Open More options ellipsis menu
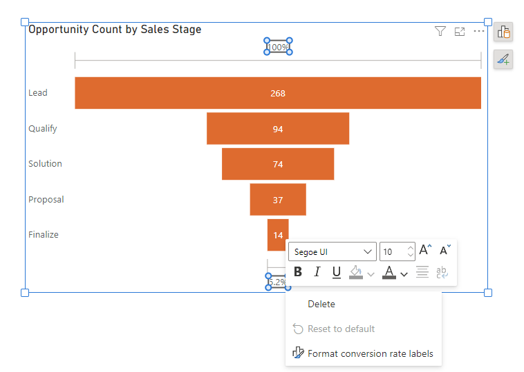Viewport: 524px width, 372px height. click(x=479, y=31)
